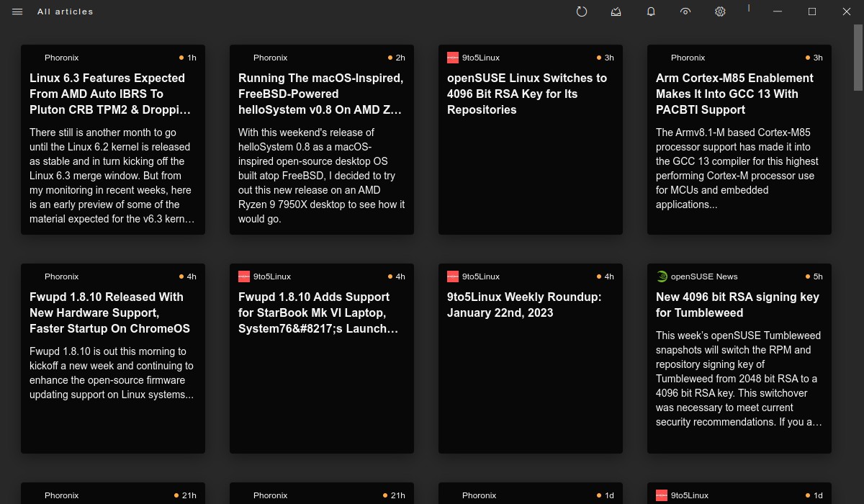
Task: Click the openSUSE Tumbleweed snapshots summary text
Action: [x=739, y=379]
